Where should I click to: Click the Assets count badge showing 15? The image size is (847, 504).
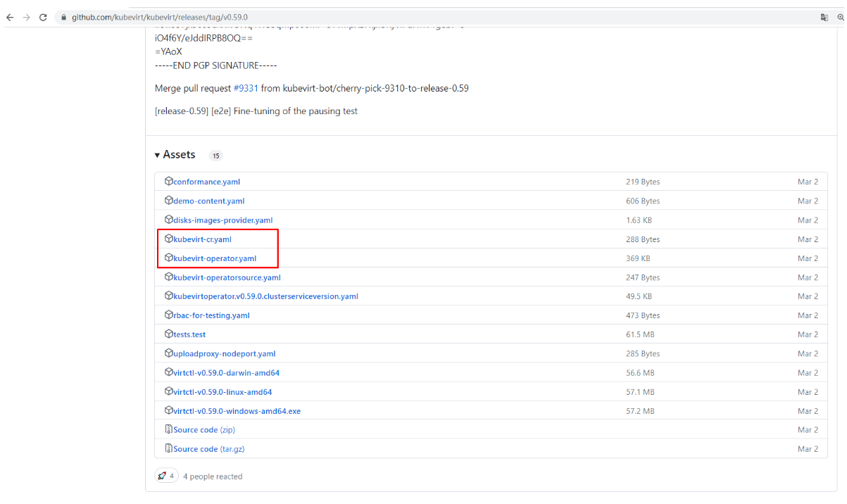pos(216,156)
